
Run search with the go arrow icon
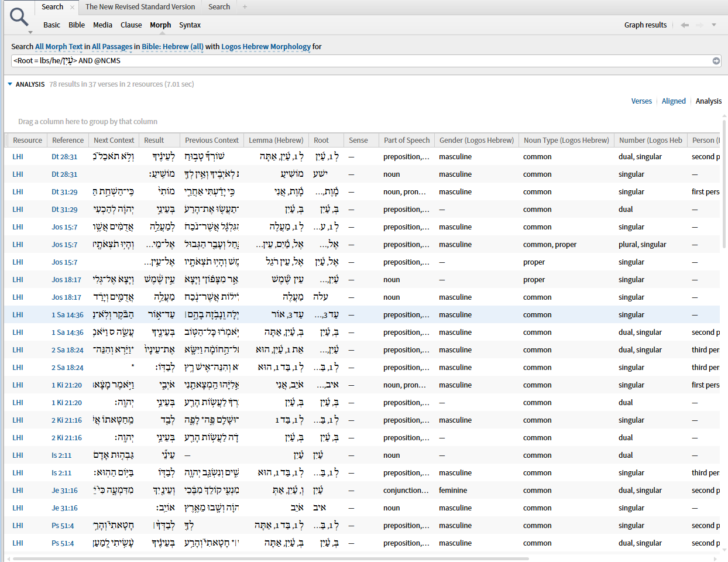716,61
